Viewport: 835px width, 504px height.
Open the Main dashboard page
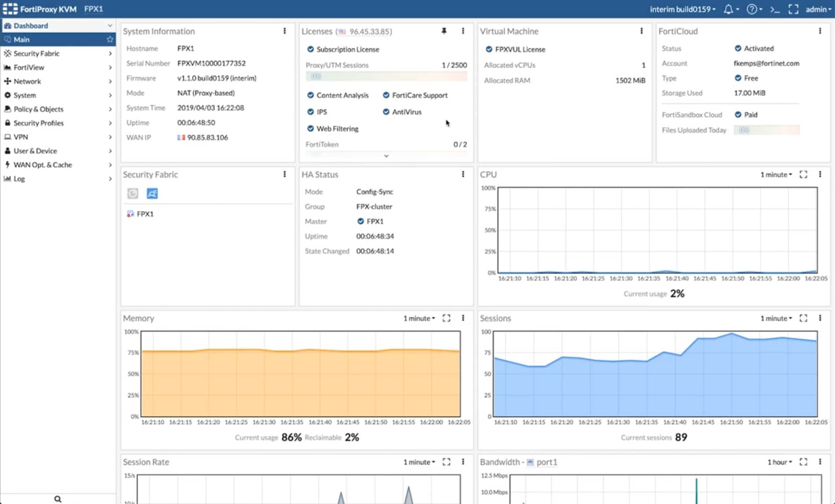tap(58, 40)
